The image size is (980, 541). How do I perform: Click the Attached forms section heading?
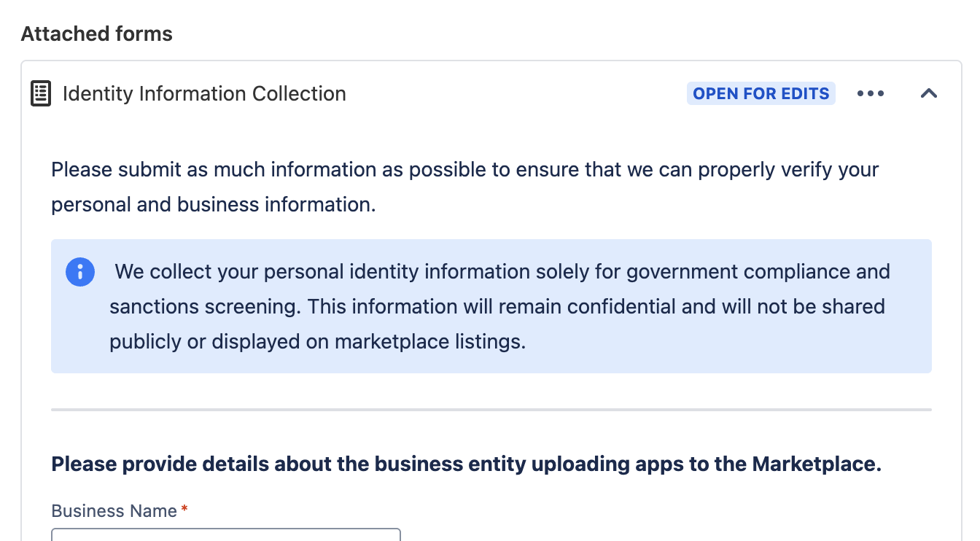click(x=96, y=34)
